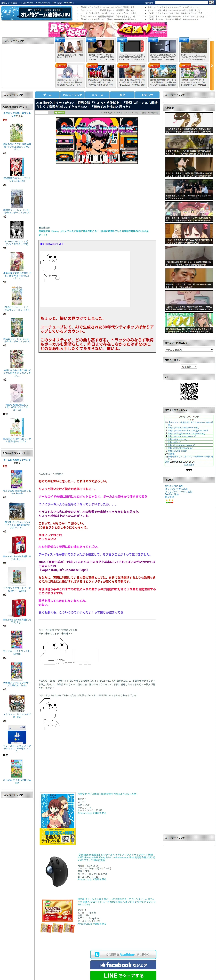Open the Nintendo Switch 2 news thumbnail
The width and height of the screenshot is (216, 980).
point(132,47)
